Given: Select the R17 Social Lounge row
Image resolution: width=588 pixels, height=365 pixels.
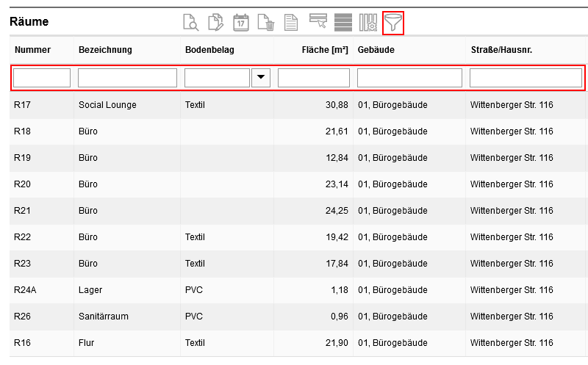Looking at the screenshot, I should coord(107,105).
